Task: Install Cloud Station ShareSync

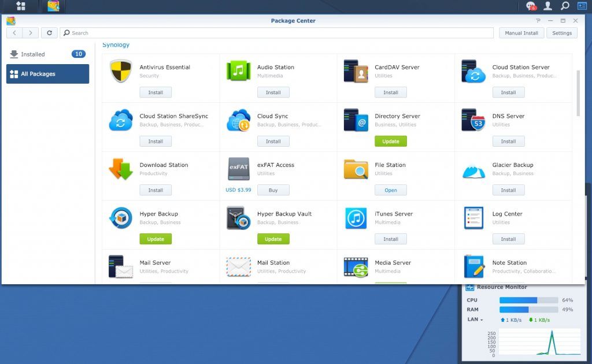Action: pos(156,142)
